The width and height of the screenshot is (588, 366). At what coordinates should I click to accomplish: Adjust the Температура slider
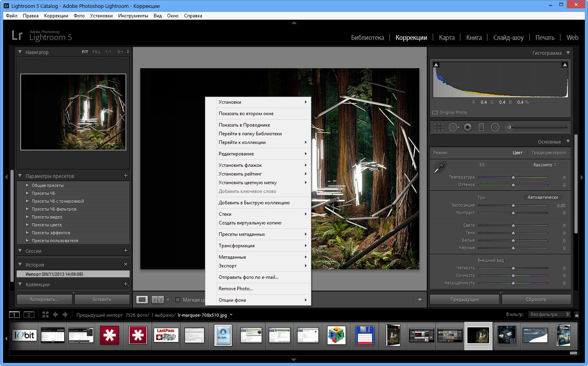[513, 177]
